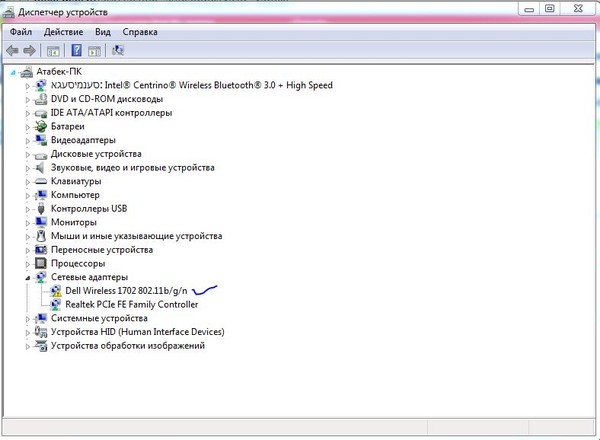The image size is (600, 440).
Task: Select the Атабек-ПК label
Action: (59, 72)
